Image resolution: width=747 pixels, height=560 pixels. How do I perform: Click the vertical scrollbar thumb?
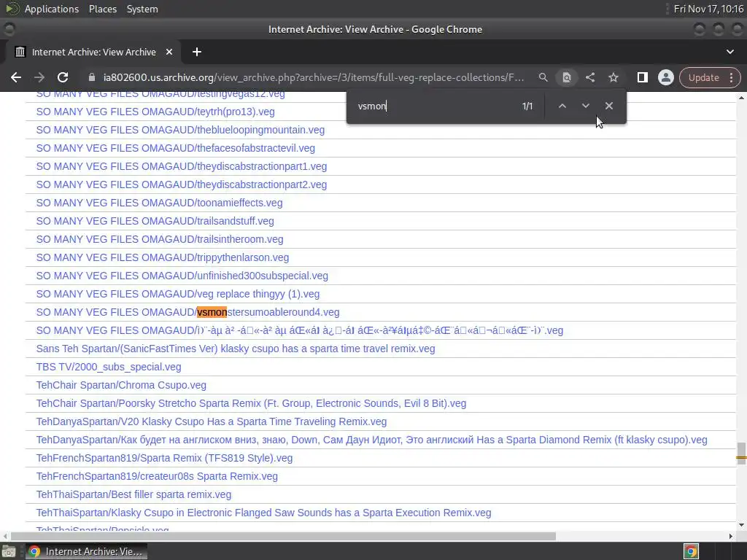pyautogui.click(x=741, y=454)
